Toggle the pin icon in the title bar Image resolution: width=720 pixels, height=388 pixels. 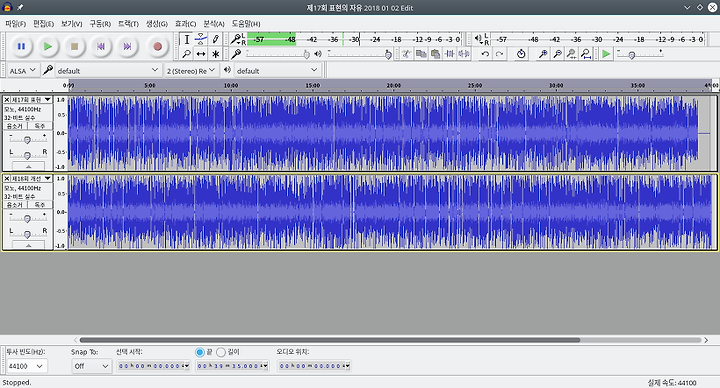[20, 7]
